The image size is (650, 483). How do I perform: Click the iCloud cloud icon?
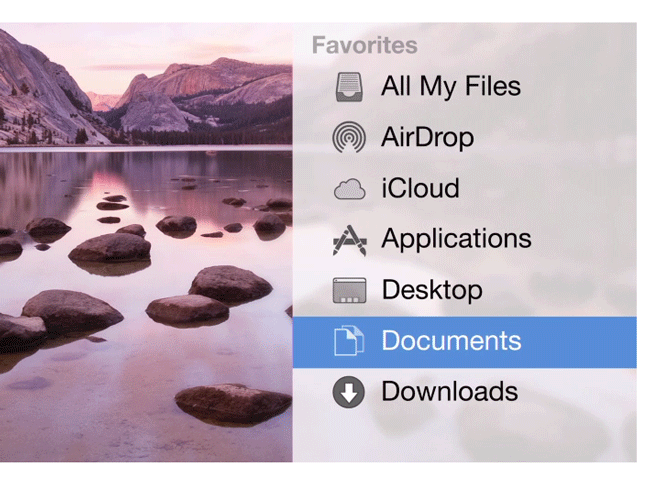coord(349,189)
